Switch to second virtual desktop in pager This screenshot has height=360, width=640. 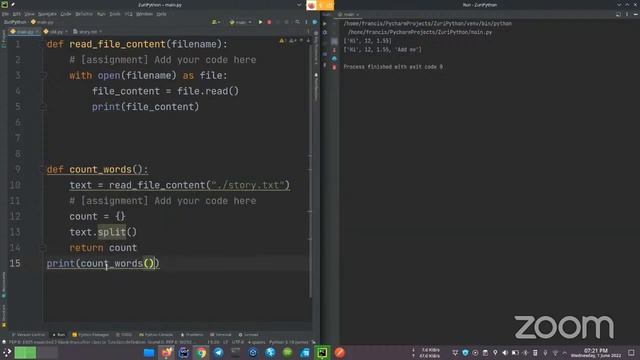pos(47,353)
